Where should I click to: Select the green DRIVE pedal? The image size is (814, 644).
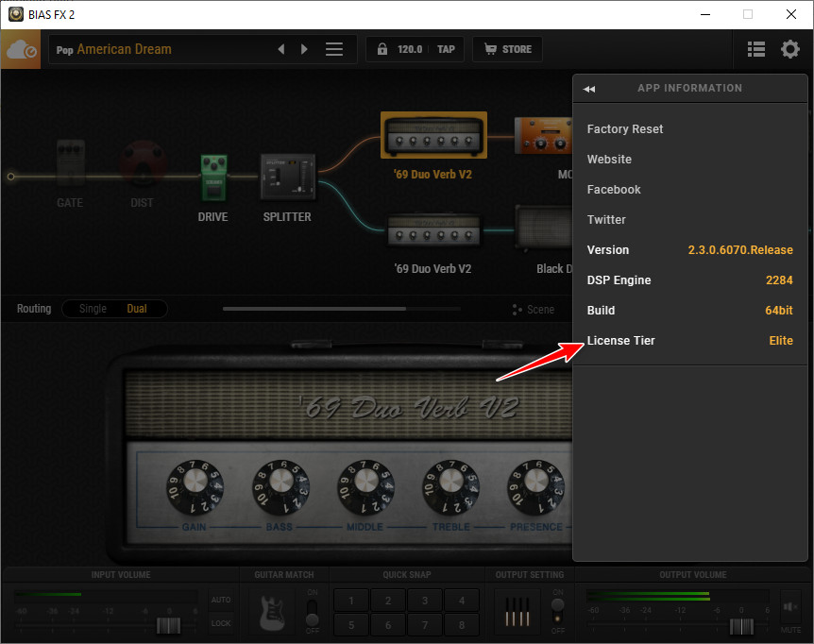coord(213,178)
